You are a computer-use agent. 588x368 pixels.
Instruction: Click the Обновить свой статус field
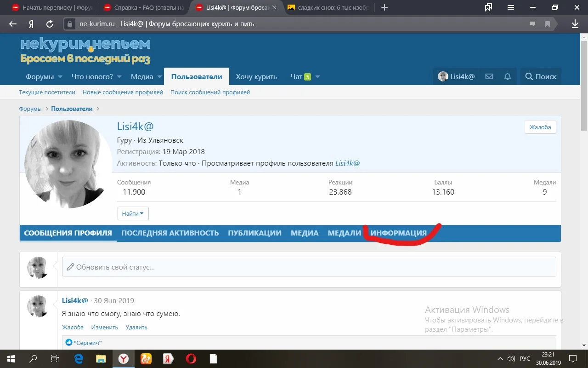tap(309, 267)
